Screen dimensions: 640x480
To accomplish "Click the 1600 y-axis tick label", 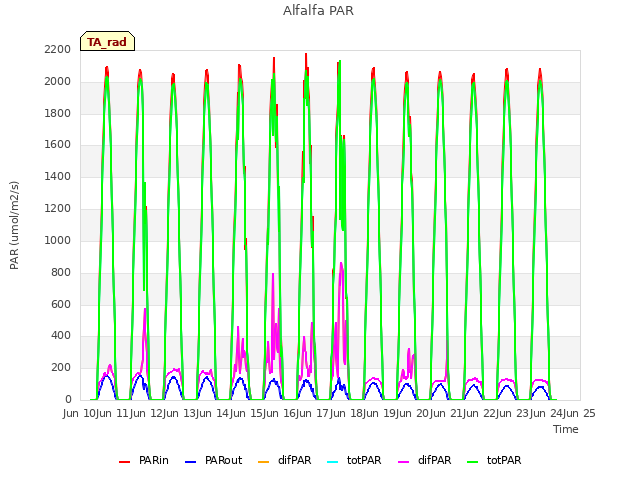I will pyautogui.click(x=58, y=144).
